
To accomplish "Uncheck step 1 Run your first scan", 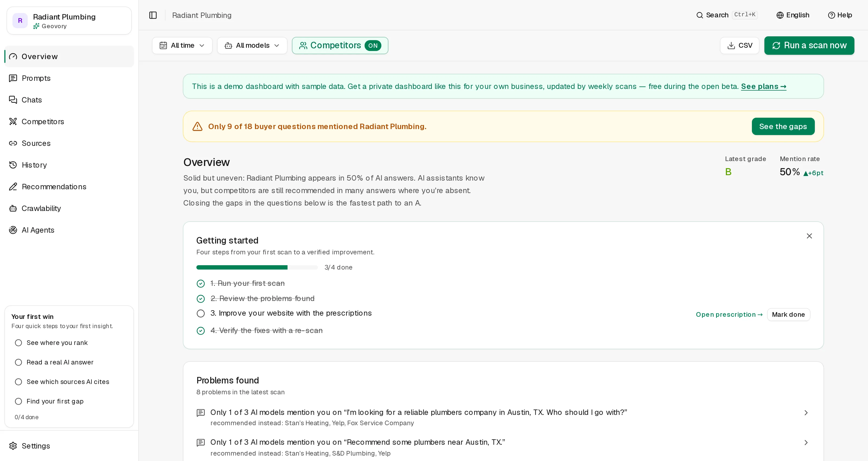I will pos(201,284).
